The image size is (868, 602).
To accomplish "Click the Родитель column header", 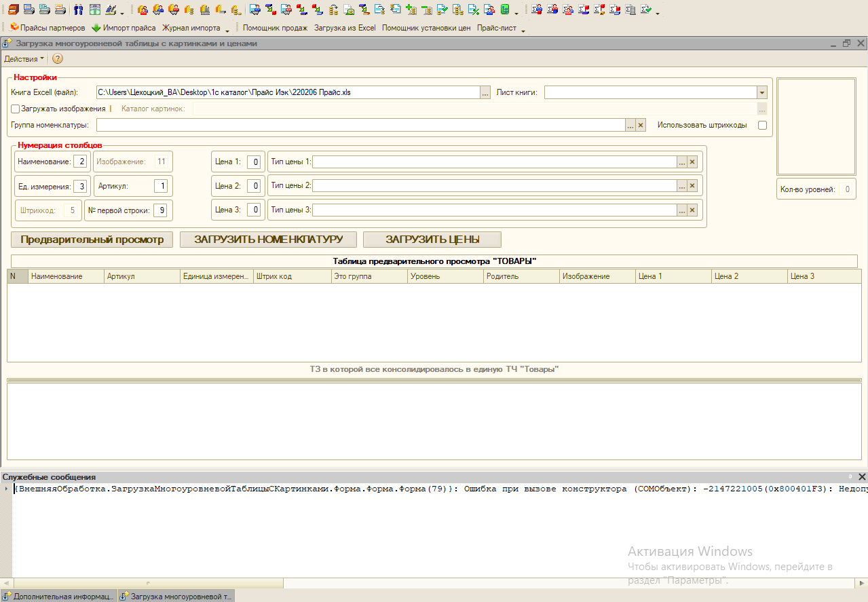I will coord(522,276).
